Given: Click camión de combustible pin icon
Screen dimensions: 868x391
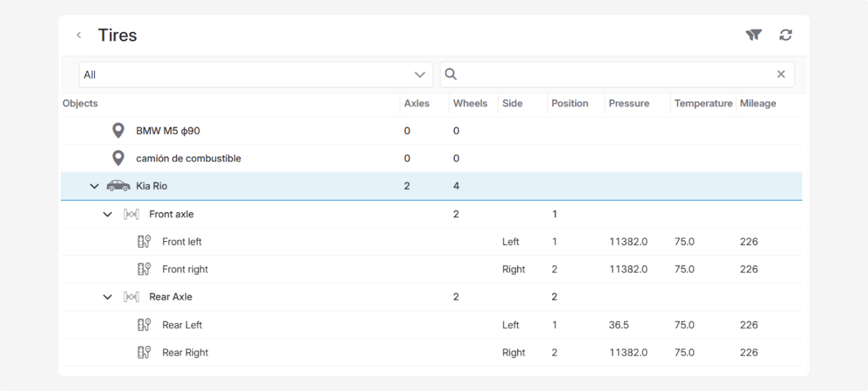Looking at the screenshot, I should (119, 159).
